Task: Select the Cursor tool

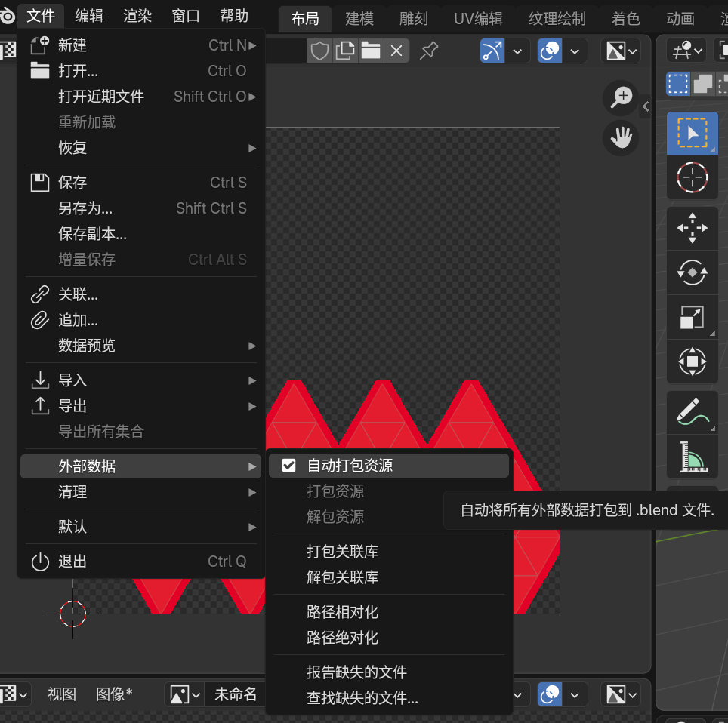Action: click(693, 177)
